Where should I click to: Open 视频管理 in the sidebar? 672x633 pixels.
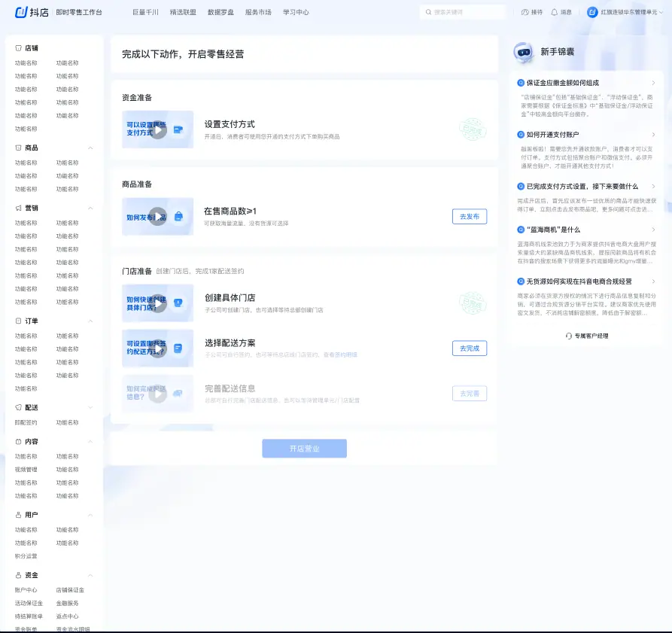[x=26, y=470]
